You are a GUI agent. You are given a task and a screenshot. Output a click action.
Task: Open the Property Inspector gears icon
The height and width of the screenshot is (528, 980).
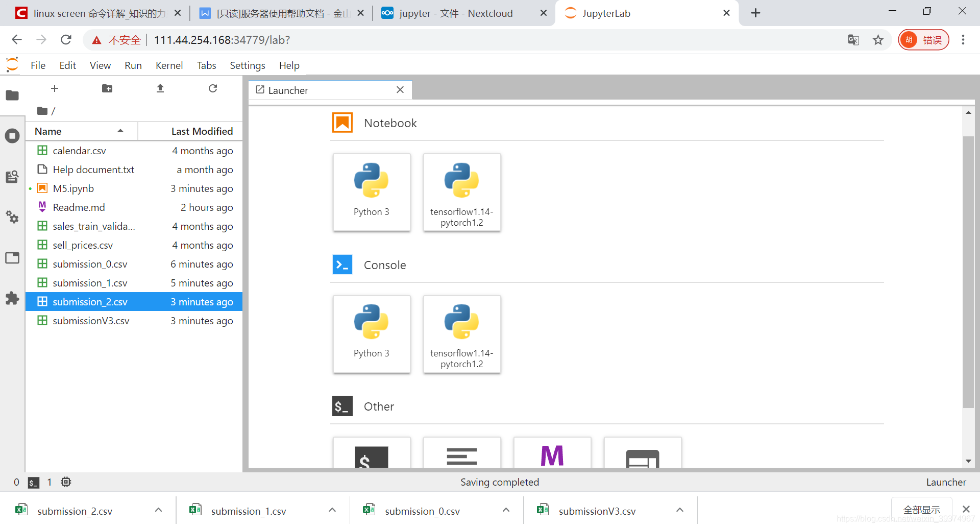(x=12, y=217)
